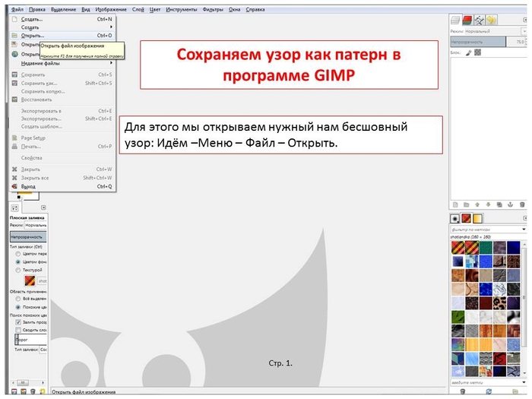Delete pattern trash icon in Patterns dock
The height and width of the screenshot is (399, 532).
(462, 391)
